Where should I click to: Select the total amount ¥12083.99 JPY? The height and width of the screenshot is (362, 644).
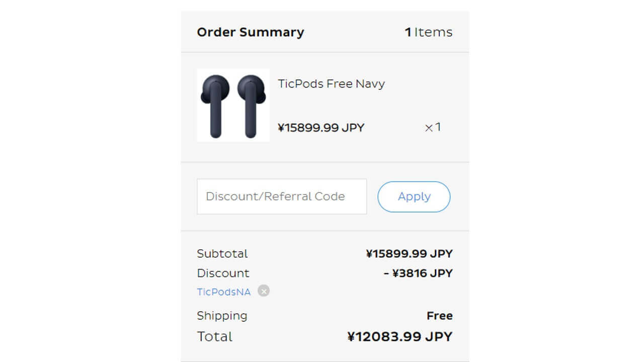point(400,336)
